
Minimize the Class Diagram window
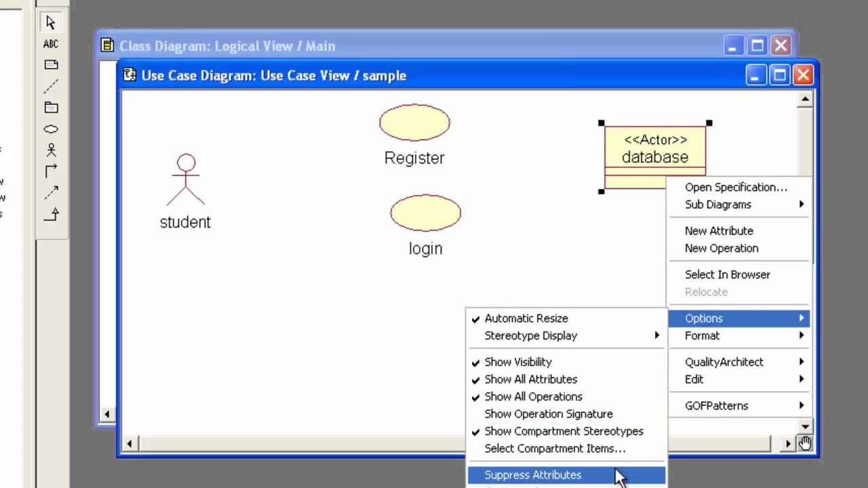[x=732, y=46]
